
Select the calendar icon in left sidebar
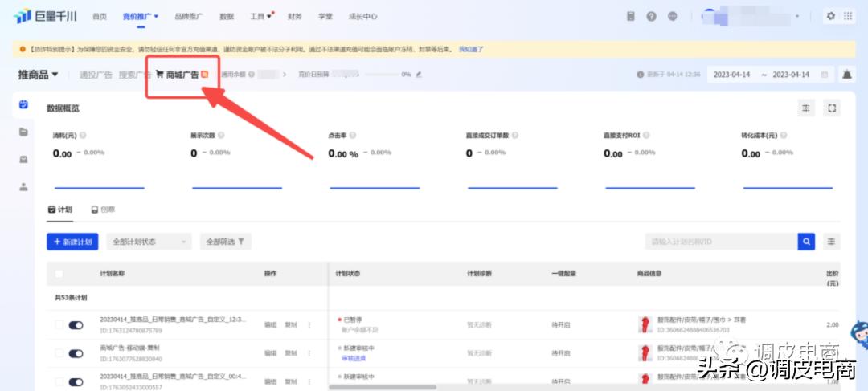click(x=23, y=104)
